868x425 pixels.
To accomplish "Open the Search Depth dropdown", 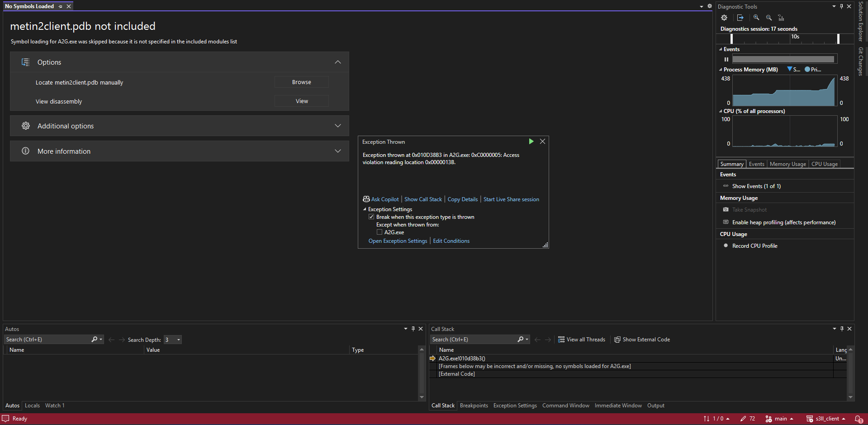I will tap(179, 340).
